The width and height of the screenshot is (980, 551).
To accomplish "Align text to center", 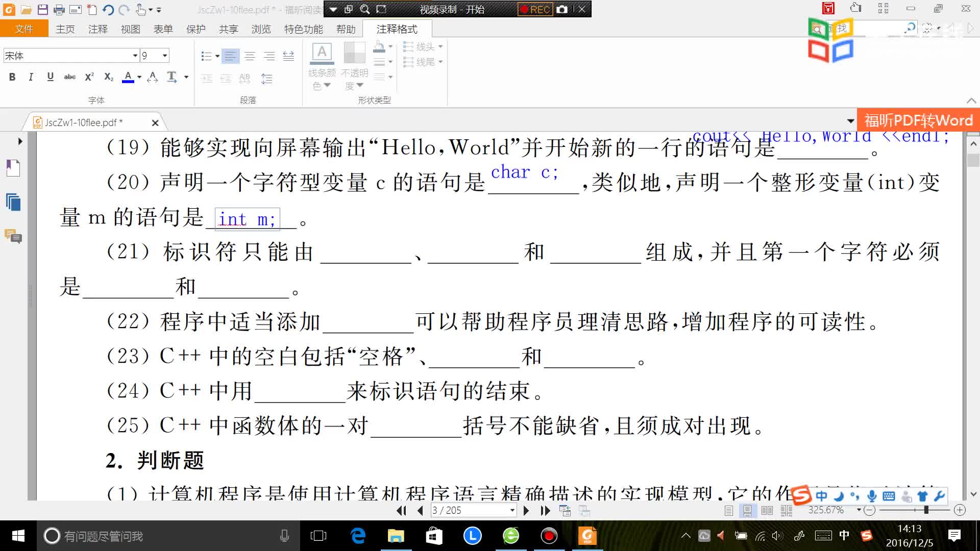I will 250,56.
